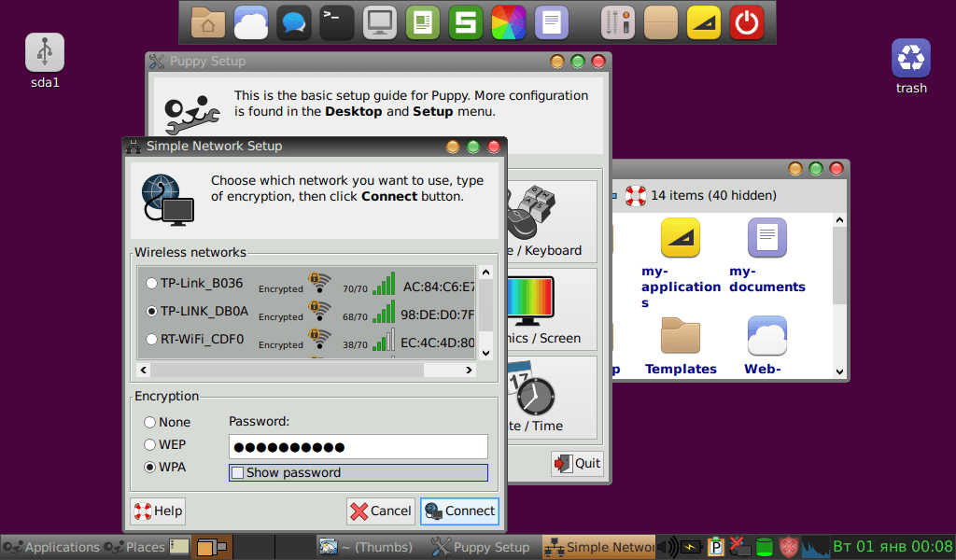
Task: Click the Help button
Action: pyautogui.click(x=158, y=511)
